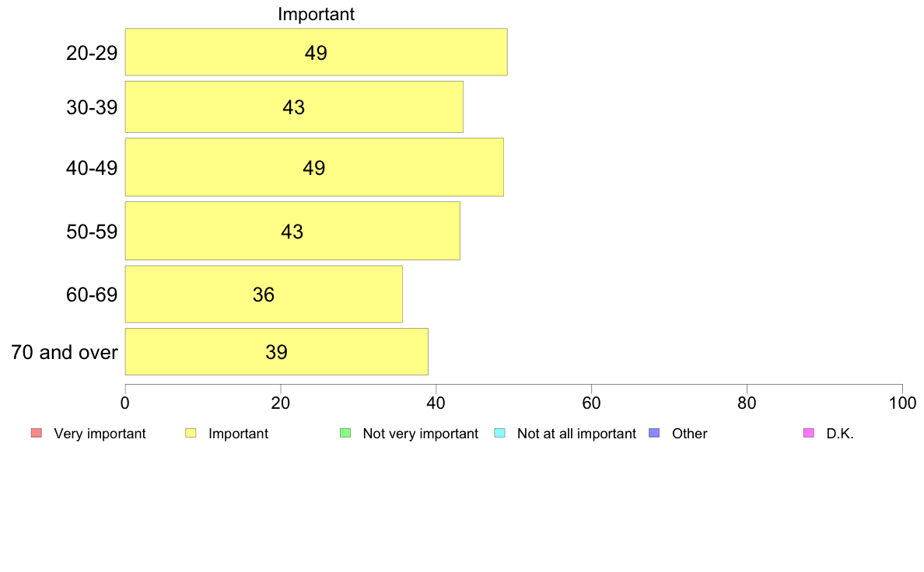Screen dimensions: 924x572
Task: Select the 30-39 bar showing 43
Action: (294, 106)
